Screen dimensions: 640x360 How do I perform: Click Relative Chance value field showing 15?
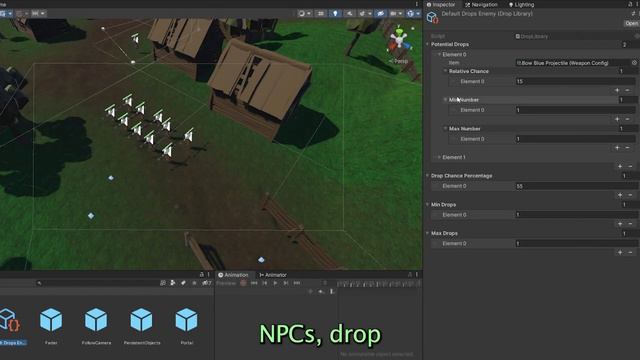[576, 82]
